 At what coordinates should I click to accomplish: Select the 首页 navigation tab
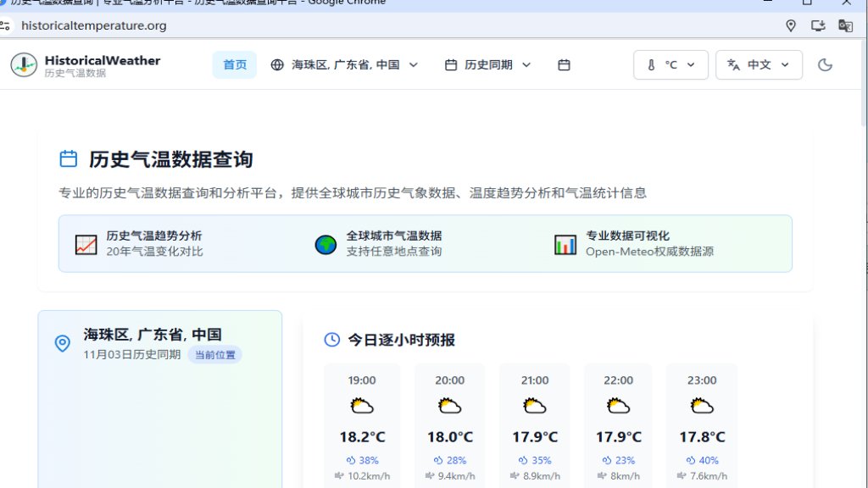click(234, 64)
